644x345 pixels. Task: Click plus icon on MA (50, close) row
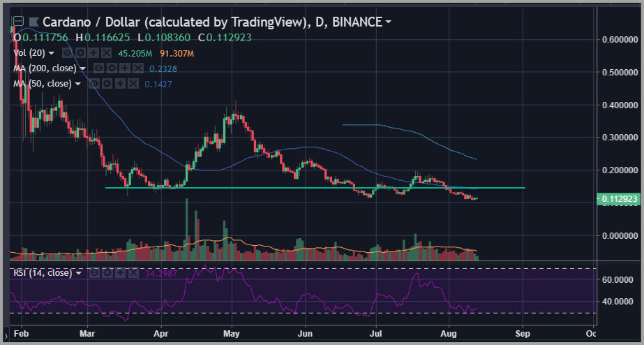click(120, 84)
